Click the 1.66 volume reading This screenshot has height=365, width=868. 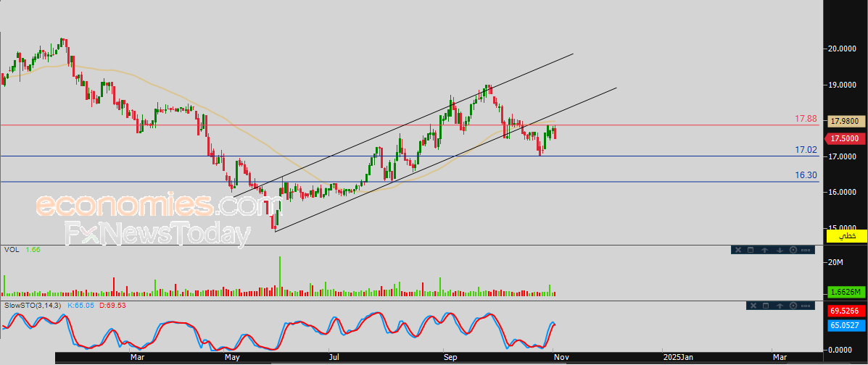(33, 250)
